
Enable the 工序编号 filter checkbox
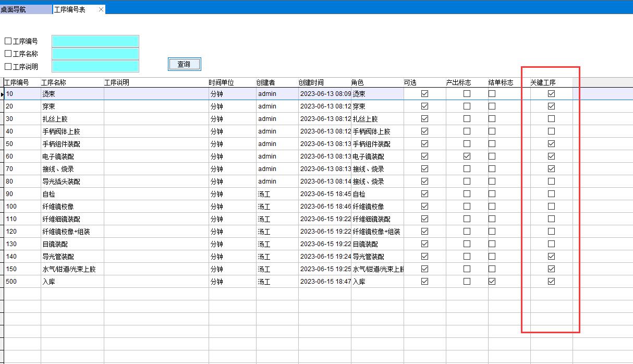click(8, 41)
